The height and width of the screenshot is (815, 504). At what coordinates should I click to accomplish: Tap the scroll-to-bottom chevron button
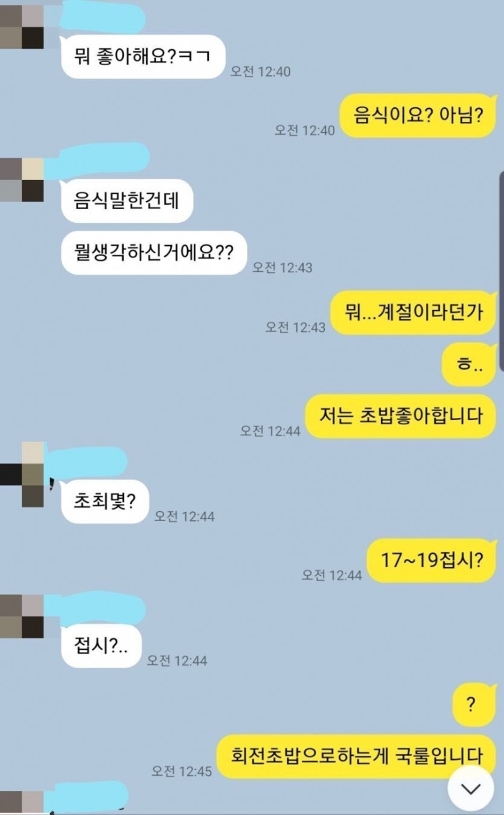tap(471, 787)
